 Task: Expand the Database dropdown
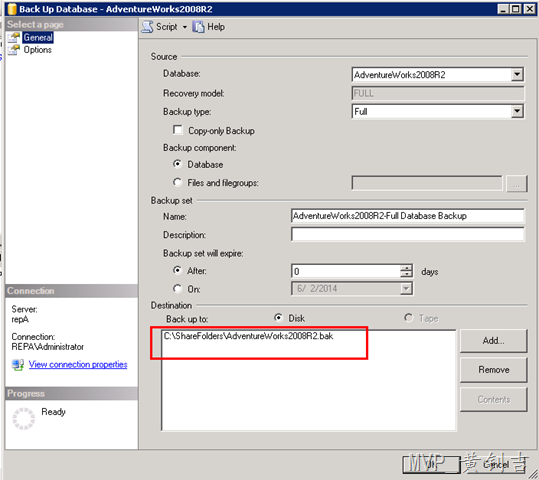(x=517, y=75)
